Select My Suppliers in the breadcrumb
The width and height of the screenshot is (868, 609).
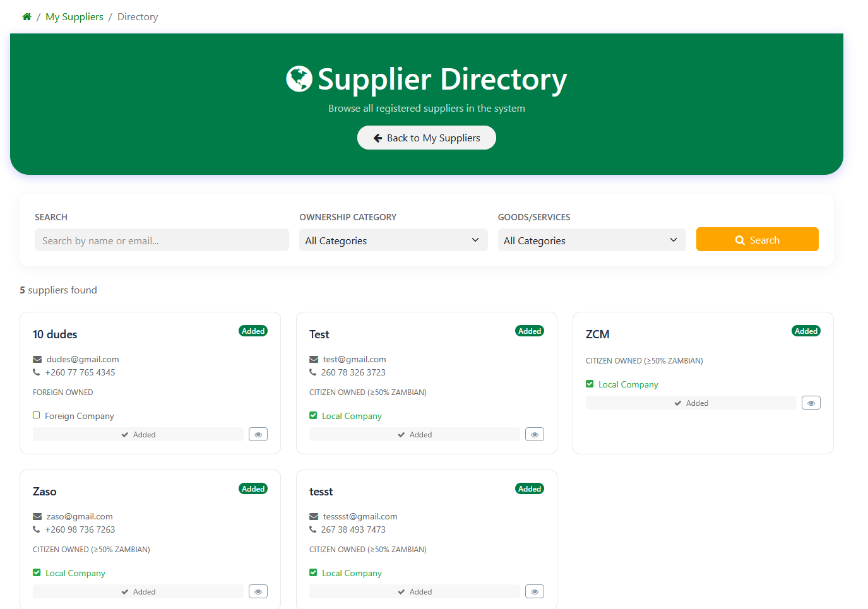(74, 16)
